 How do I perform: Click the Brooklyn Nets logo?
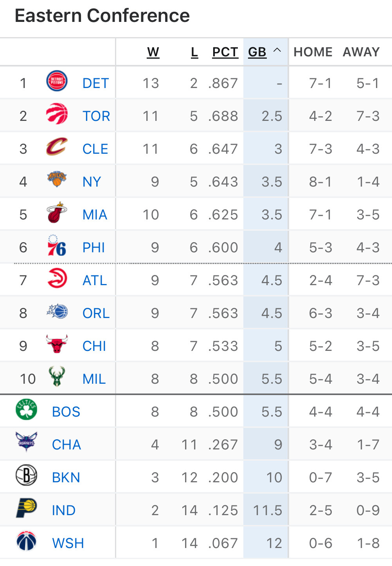click(x=26, y=475)
